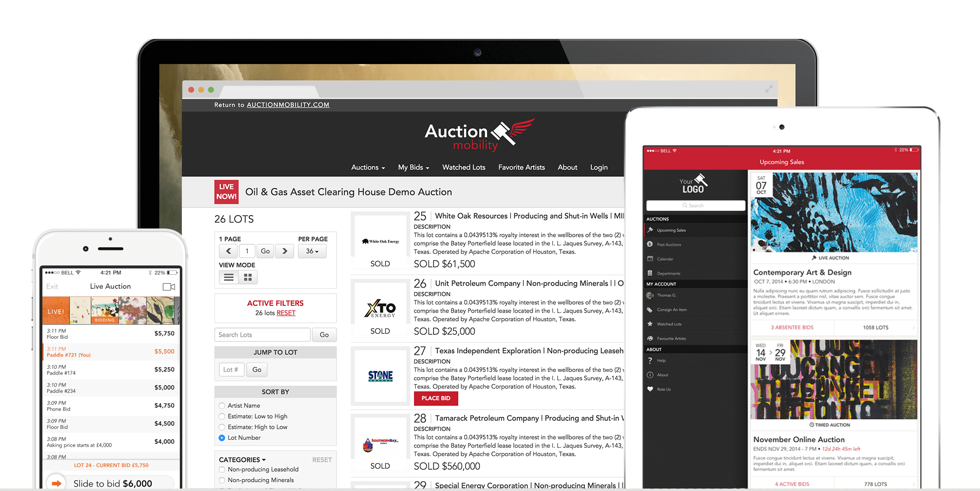Tap the Search field on tablet
The height and width of the screenshot is (491, 980).
pyautogui.click(x=696, y=205)
